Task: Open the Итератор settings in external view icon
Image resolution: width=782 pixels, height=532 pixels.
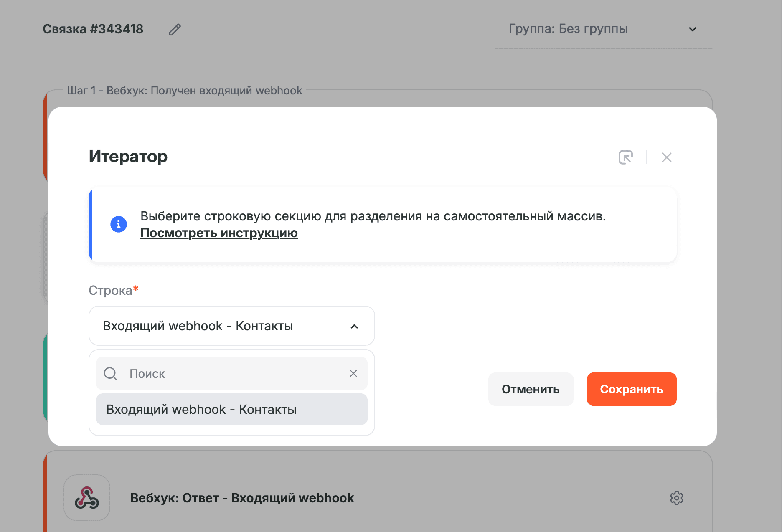Action: point(625,157)
